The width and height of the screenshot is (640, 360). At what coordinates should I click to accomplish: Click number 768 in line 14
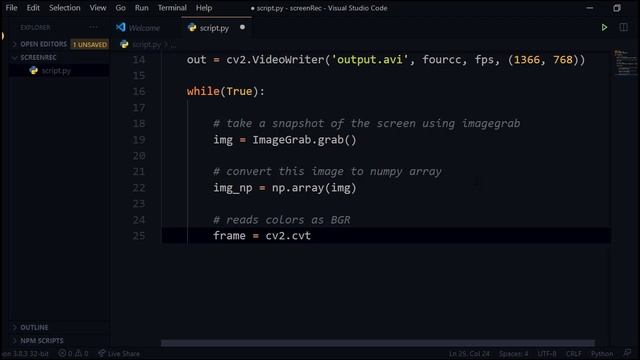[563, 60]
